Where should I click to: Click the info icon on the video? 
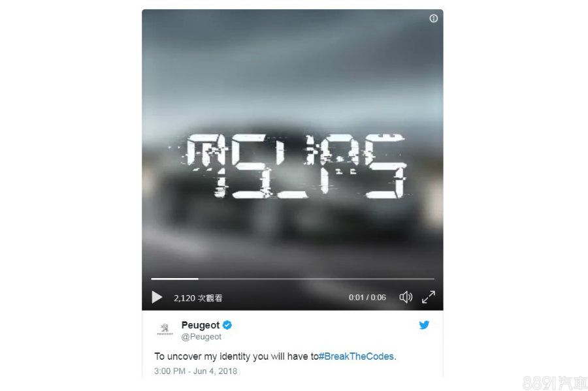pyautogui.click(x=434, y=18)
